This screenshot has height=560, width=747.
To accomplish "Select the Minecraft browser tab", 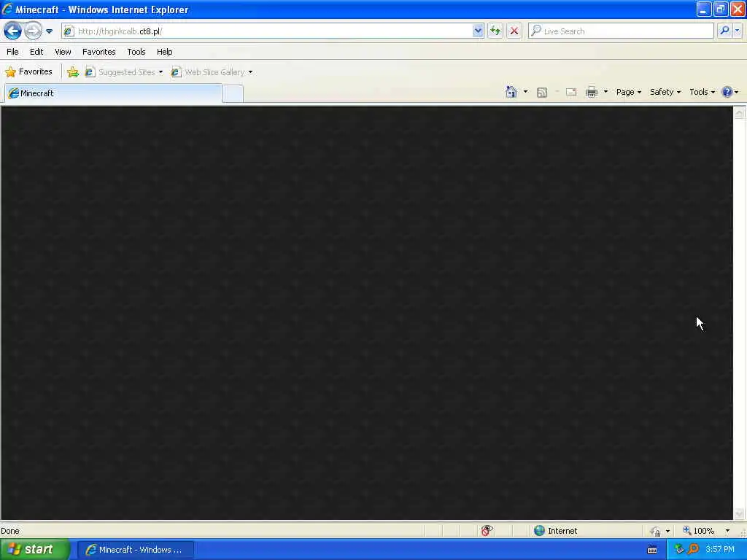I will (113, 93).
